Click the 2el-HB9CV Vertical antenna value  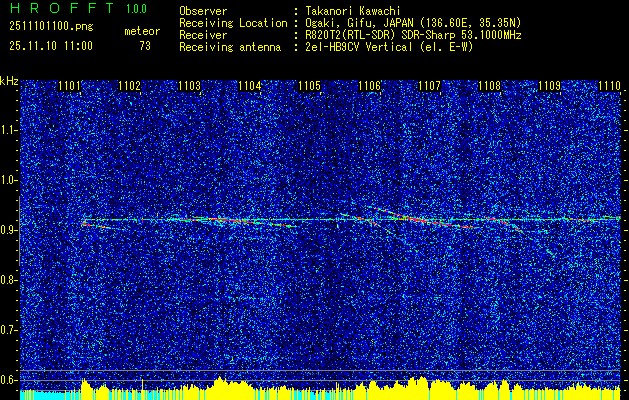[x=390, y=47]
